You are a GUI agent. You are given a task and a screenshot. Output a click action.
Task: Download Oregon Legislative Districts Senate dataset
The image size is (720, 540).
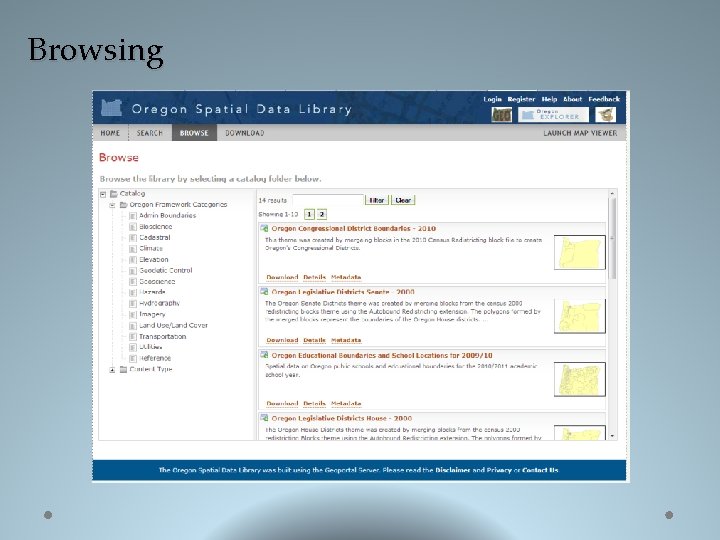282,340
